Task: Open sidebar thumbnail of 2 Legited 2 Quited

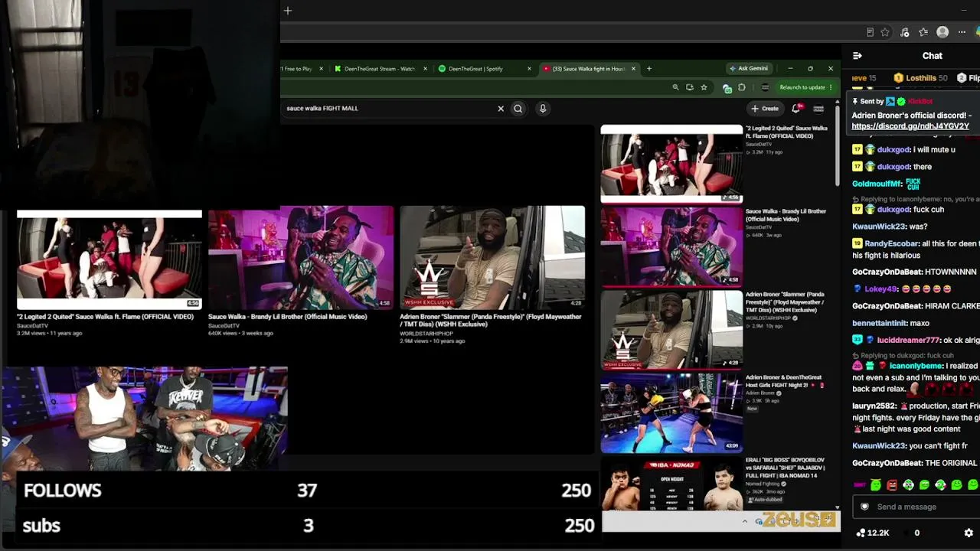Action: coord(671,164)
